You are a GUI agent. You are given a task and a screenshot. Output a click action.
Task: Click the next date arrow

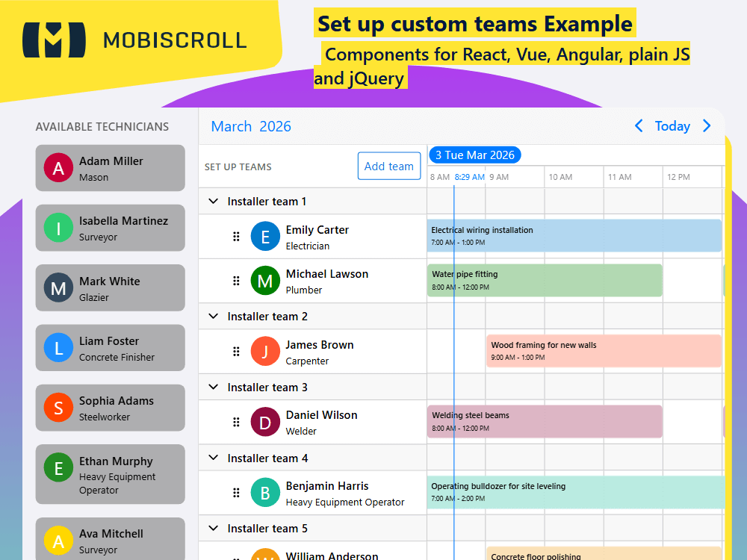click(707, 126)
